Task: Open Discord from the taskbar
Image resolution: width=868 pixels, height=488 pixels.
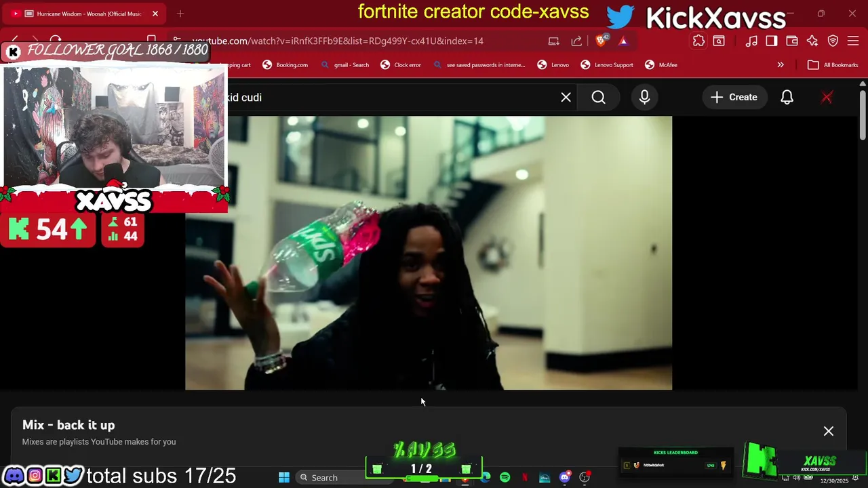Action: coord(564,477)
